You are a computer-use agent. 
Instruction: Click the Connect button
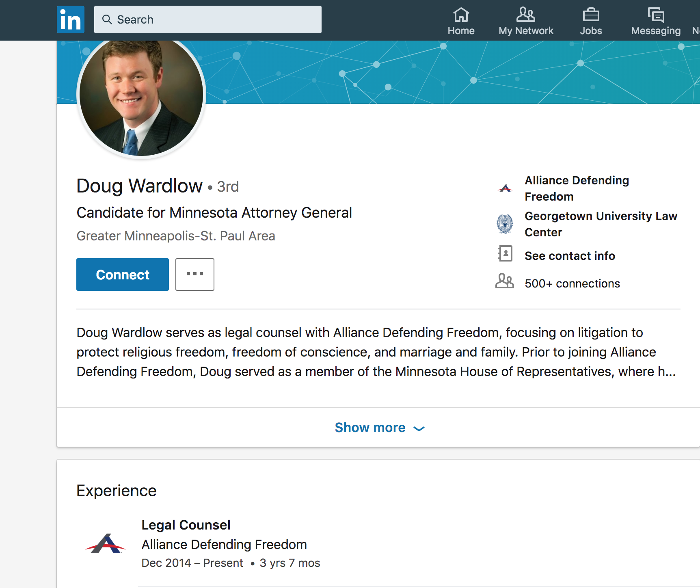click(x=123, y=275)
